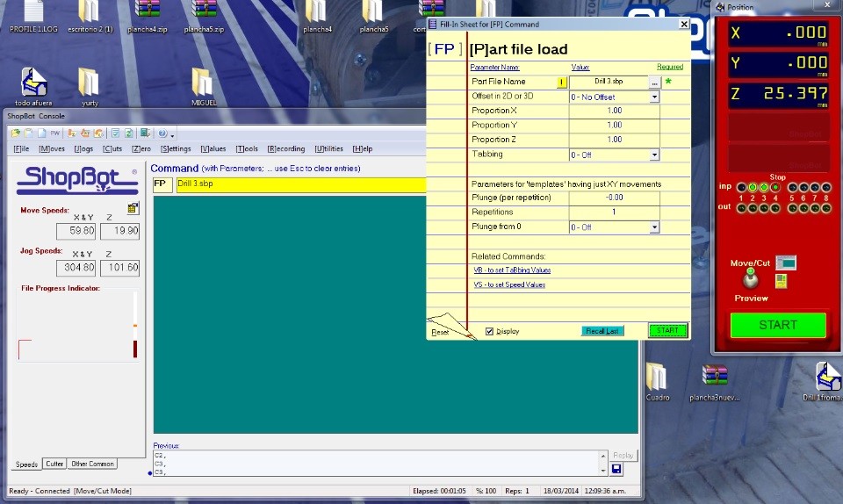Image resolution: width=843 pixels, height=504 pixels.
Task: Toggle output 5 in Position panel
Action: (792, 208)
